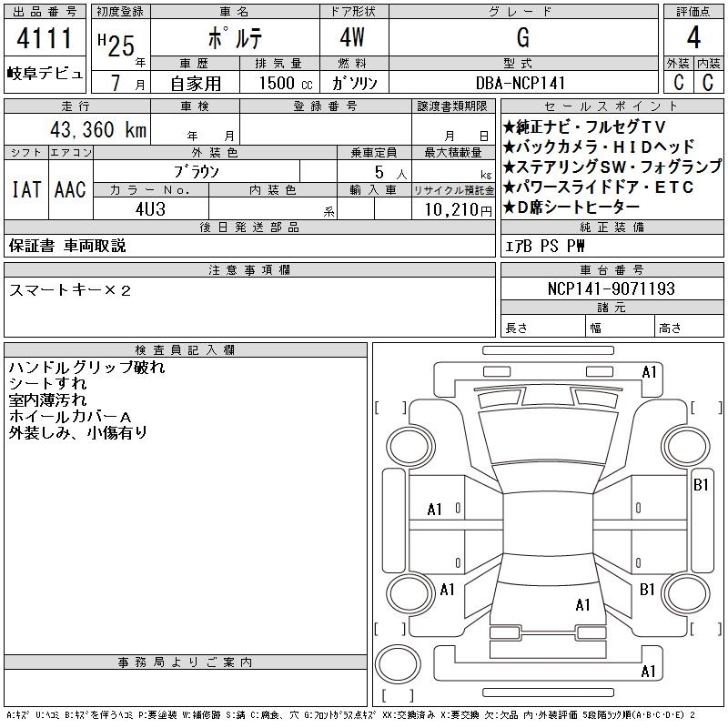Screen dimensions: 728x728
Task: Select sales point バックカメラ・HIDヘッド
Action: pos(599,147)
